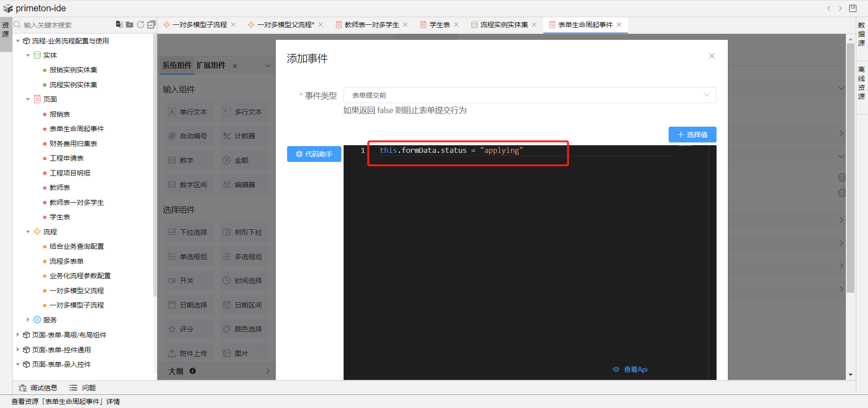Expand the 服务 tree node
Screen dimensions: 868x408
tap(28, 320)
